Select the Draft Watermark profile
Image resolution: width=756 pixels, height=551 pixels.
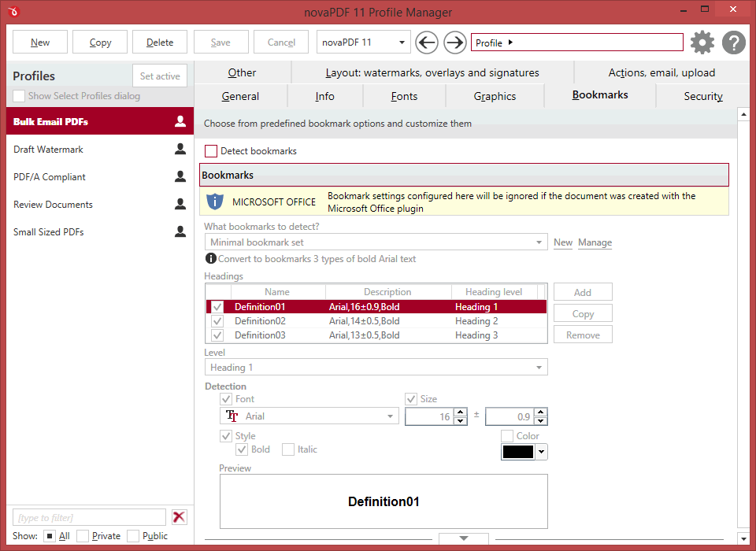tap(100, 149)
